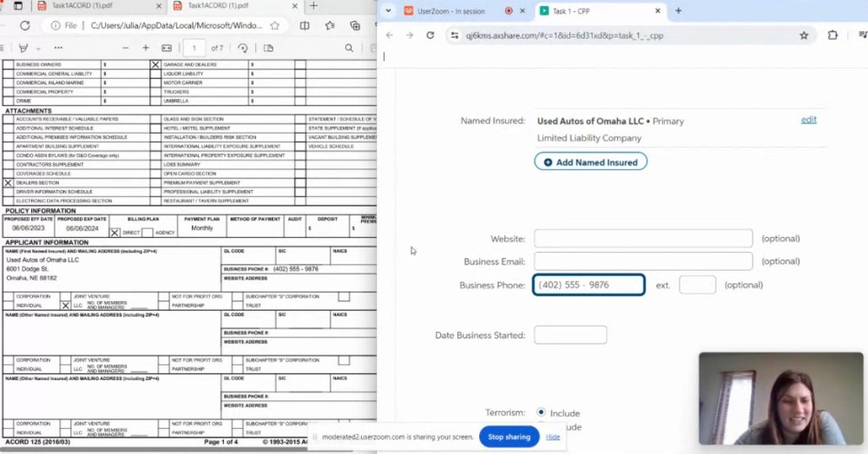Zoom in the PDF with plus icon
Viewport: 868px width, 454px height.
pyautogui.click(x=146, y=48)
